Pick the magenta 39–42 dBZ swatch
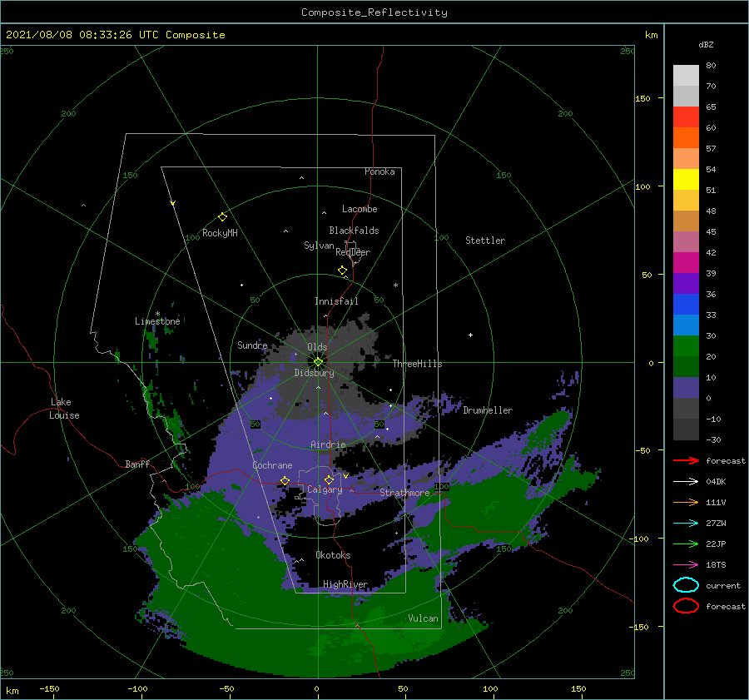This screenshot has width=749, height=700. coord(686,263)
